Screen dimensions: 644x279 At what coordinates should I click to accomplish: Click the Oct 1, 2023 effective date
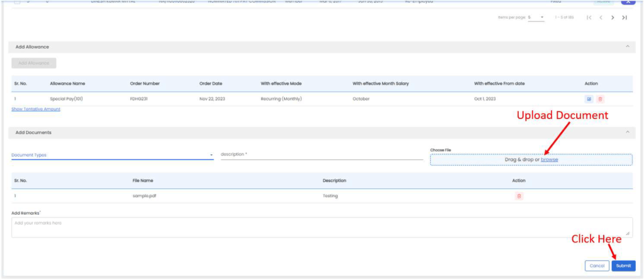486,99
